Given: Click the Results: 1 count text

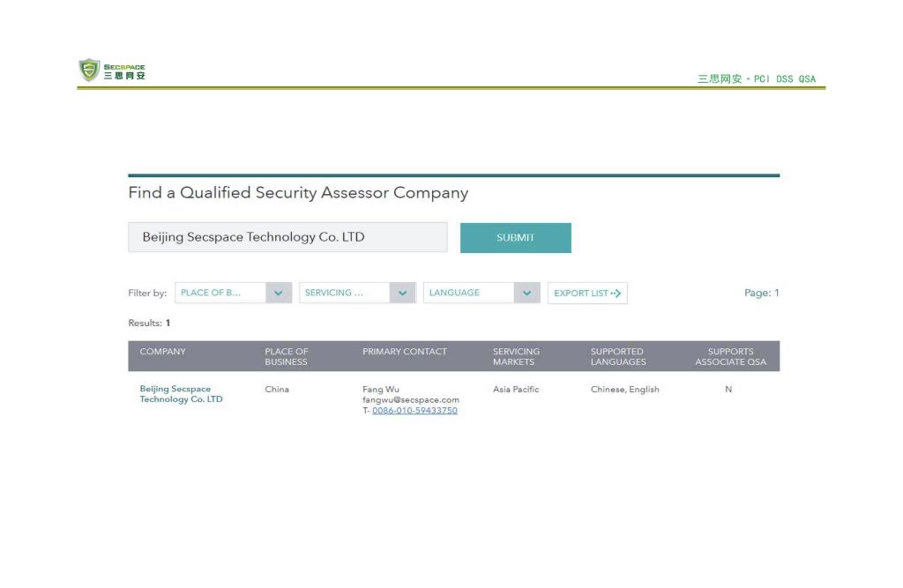Looking at the screenshot, I should click(149, 323).
